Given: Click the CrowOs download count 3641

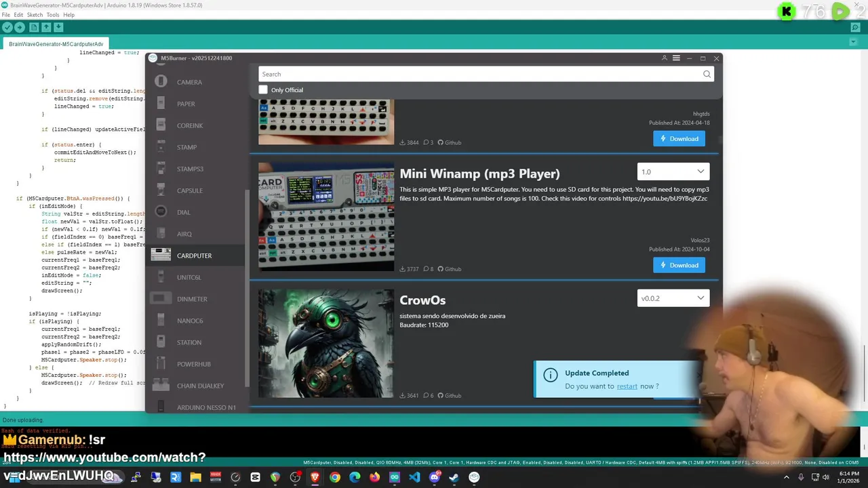Looking at the screenshot, I should tap(409, 396).
